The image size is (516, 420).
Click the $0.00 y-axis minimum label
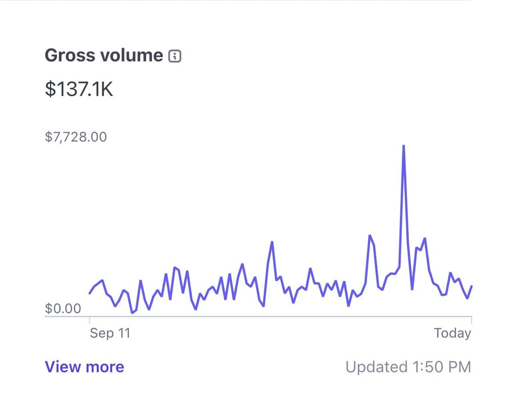click(x=63, y=308)
